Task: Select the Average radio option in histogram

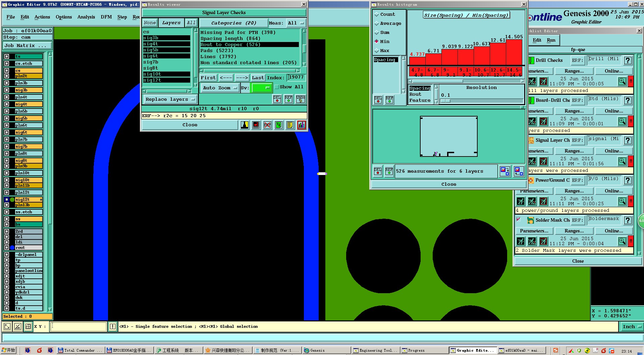Action: tap(377, 24)
